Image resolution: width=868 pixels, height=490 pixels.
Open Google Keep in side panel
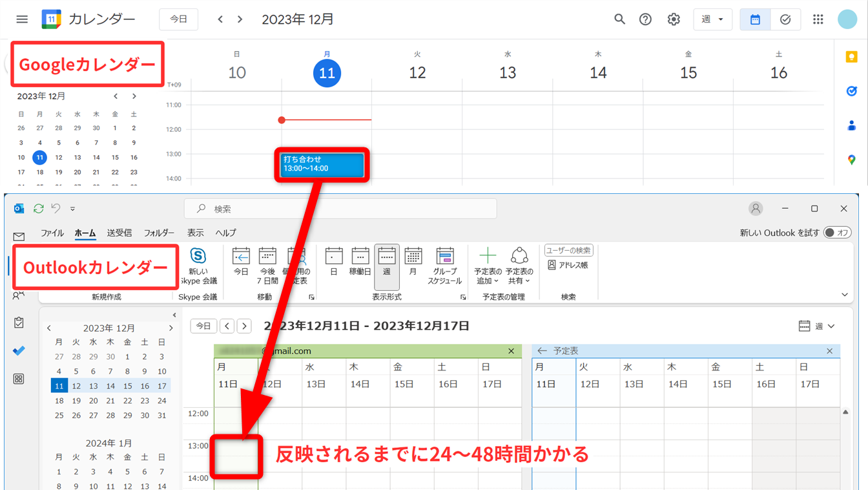click(851, 58)
